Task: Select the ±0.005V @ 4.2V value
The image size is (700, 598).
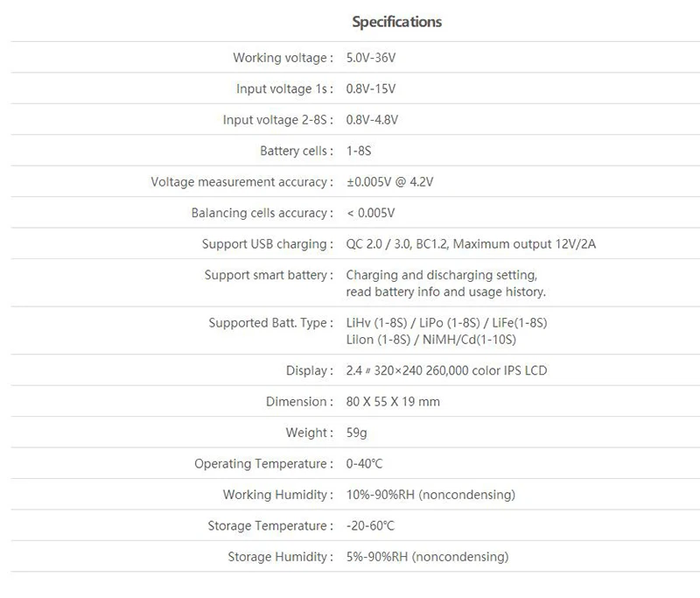Action: pos(389,182)
